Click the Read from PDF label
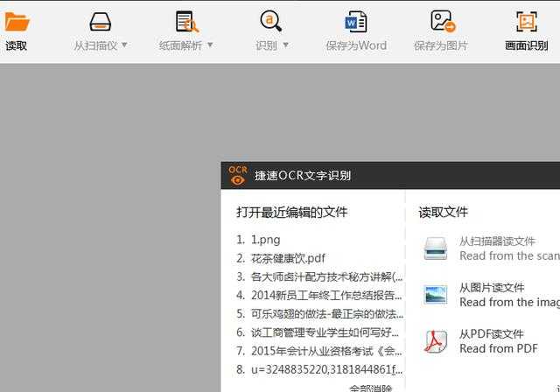The image size is (560, 392). tap(499, 348)
